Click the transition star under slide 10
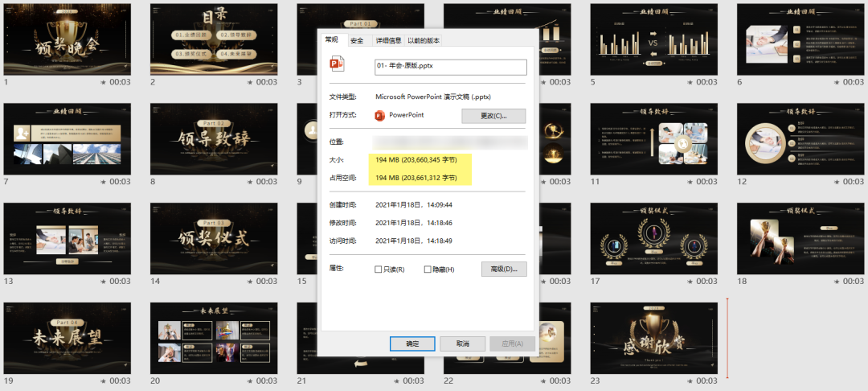This screenshot has width=868, height=391. click(543, 182)
